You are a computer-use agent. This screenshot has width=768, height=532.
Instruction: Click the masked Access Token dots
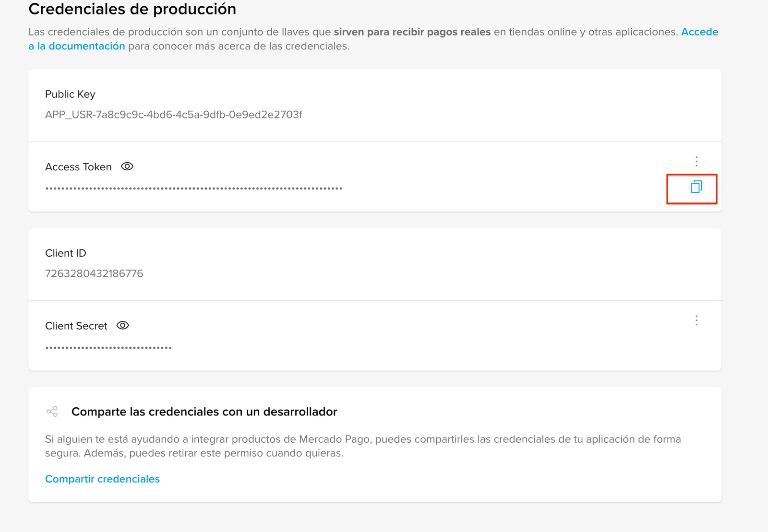coord(194,189)
